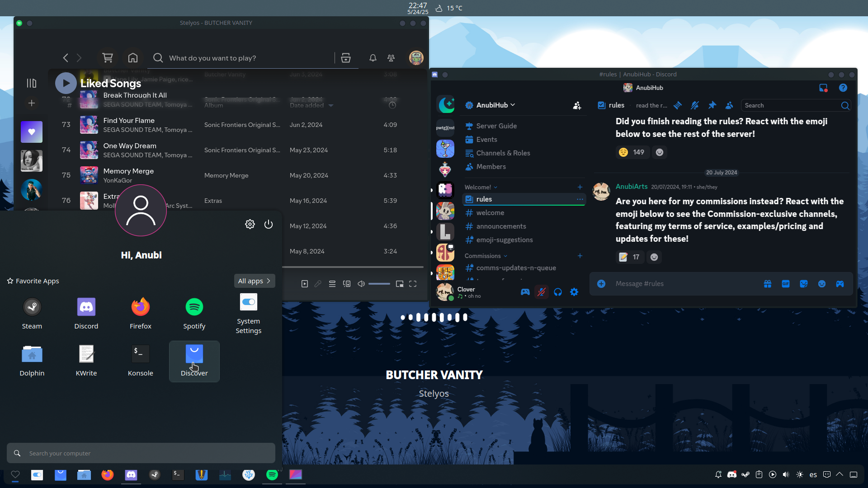Open the Spotify marketplace cart icon
The height and width of the screenshot is (488, 868).
pos(108,58)
